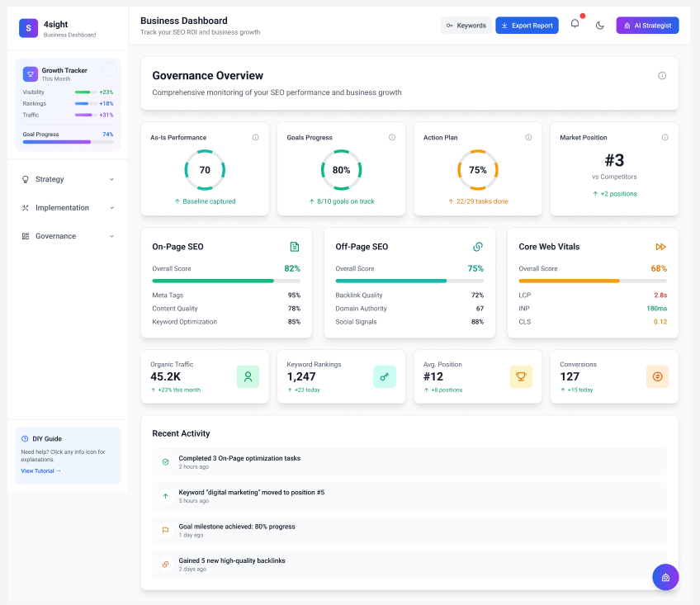
Task: Click the Backlink Quality 72% row
Action: pos(409,295)
